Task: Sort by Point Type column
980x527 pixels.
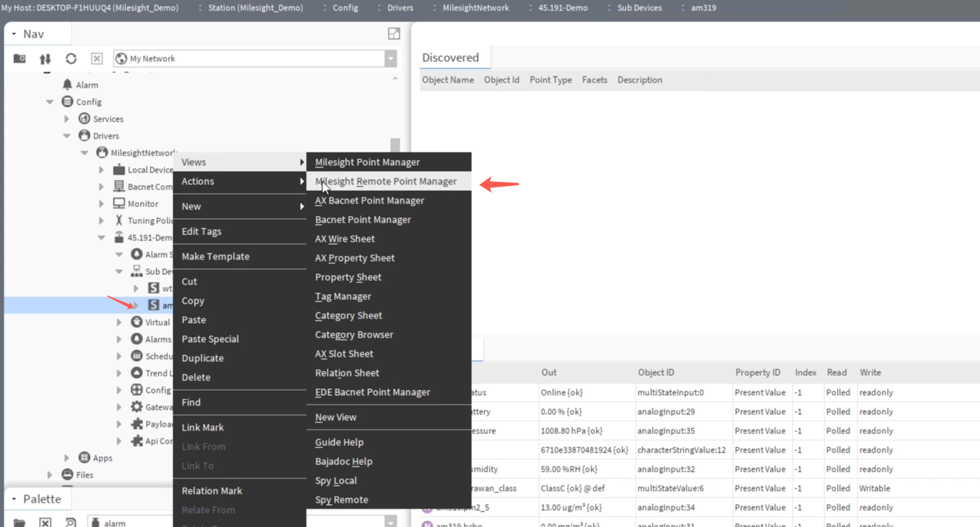Action: [x=551, y=80]
